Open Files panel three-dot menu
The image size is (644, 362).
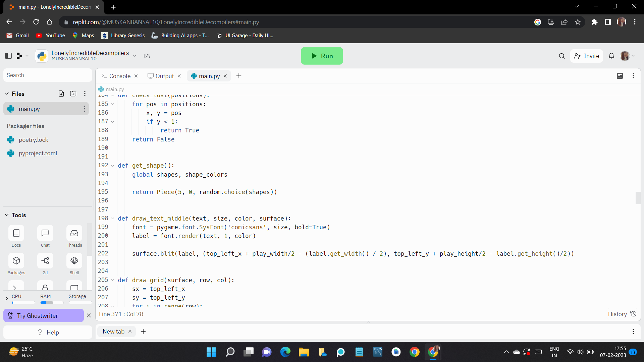[85, 94]
